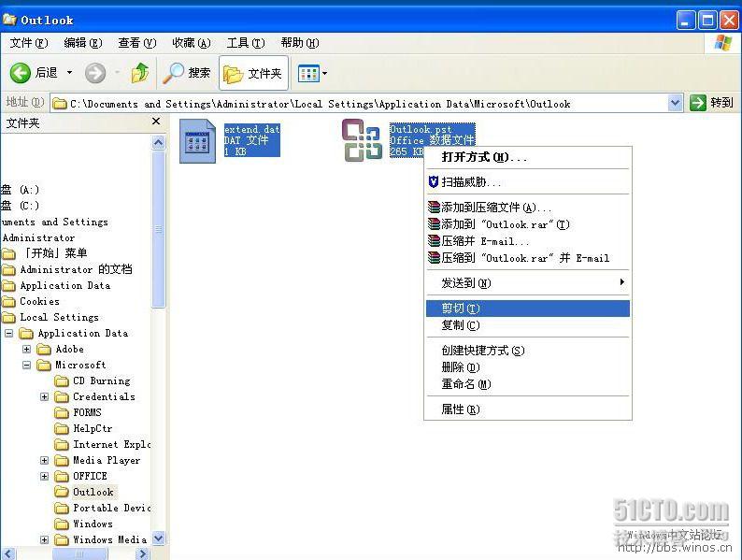This screenshot has height=560, width=742.
Task: Collapse the Application Data tree node
Action: (9, 333)
